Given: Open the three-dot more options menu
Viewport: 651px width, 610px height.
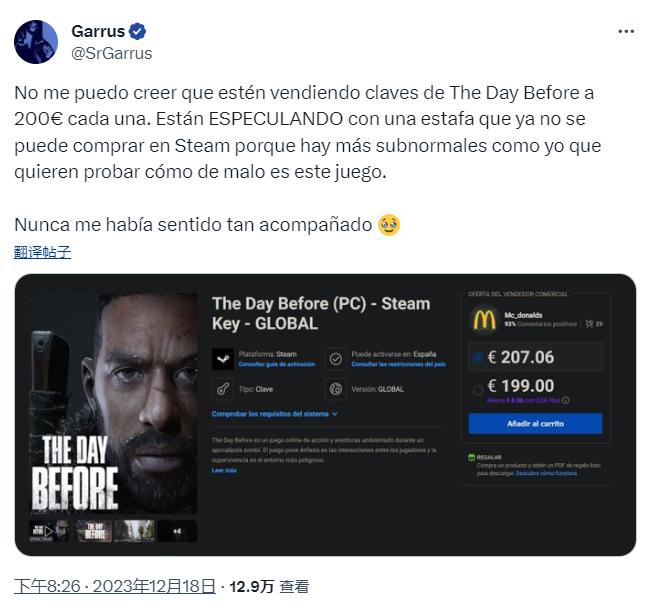Looking at the screenshot, I should tap(626, 32).
